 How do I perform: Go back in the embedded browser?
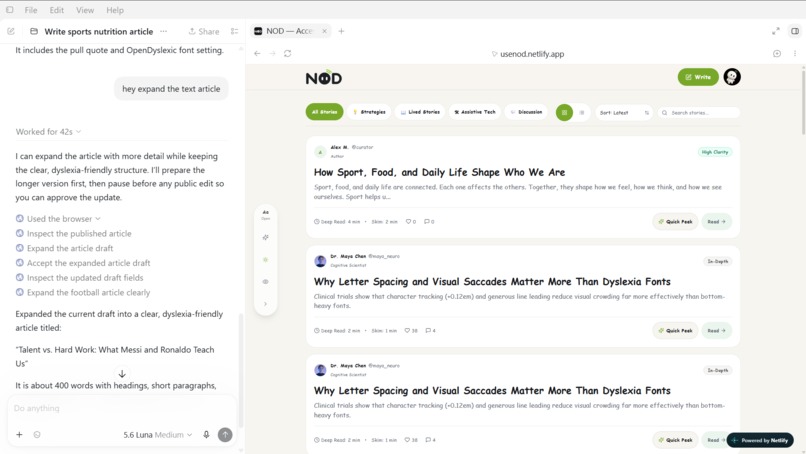257,53
